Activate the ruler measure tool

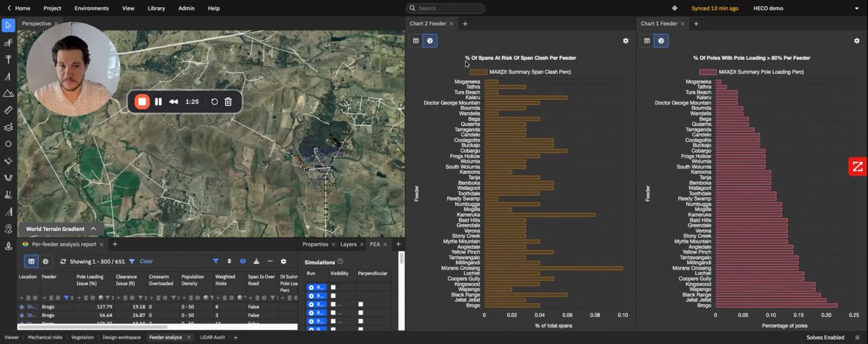coord(8,110)
